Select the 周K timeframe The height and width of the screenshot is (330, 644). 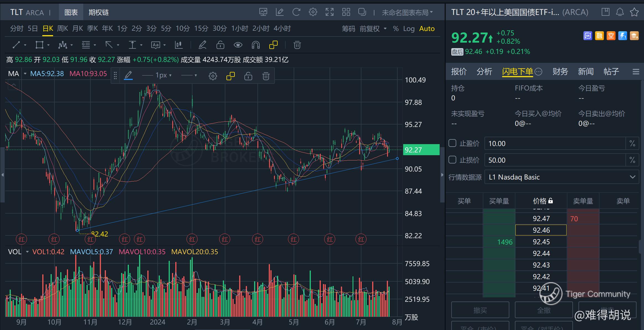click(x=62, y=28)
